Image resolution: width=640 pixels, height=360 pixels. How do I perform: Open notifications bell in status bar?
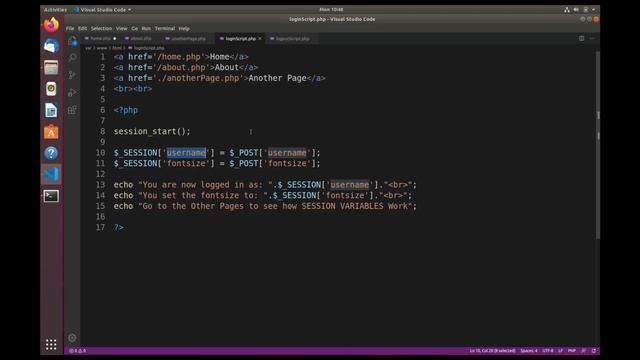click(x=594, y=351)
